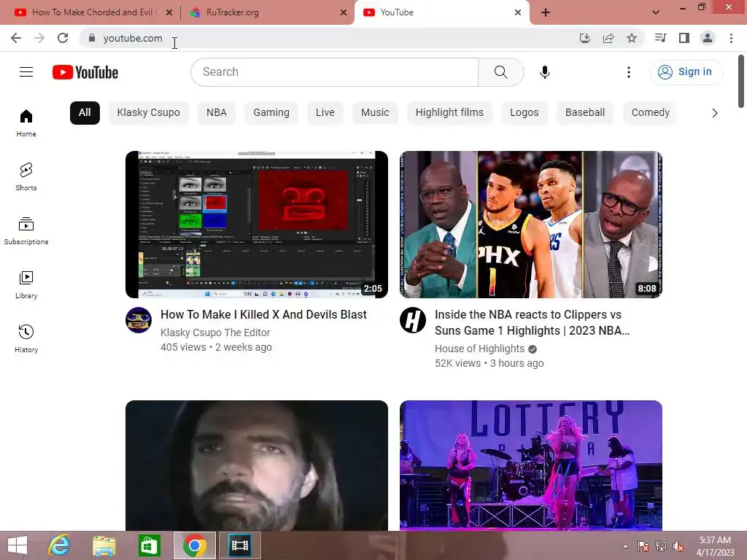Open History in the sidebar
Viewport: 747px width, 560px height.
click(x=26, y=338)
